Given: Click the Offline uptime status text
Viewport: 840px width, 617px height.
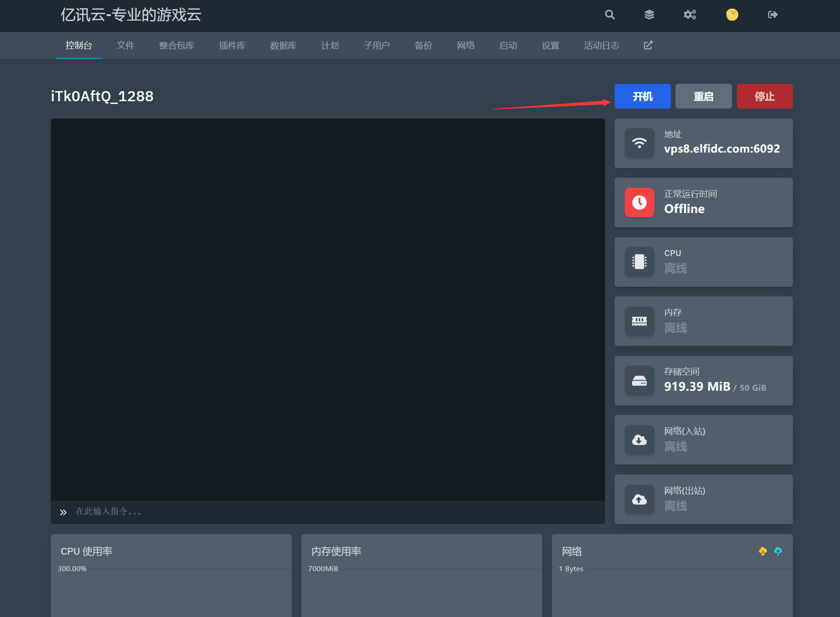Looking at the screenshot, I should (x=684, y=209).
